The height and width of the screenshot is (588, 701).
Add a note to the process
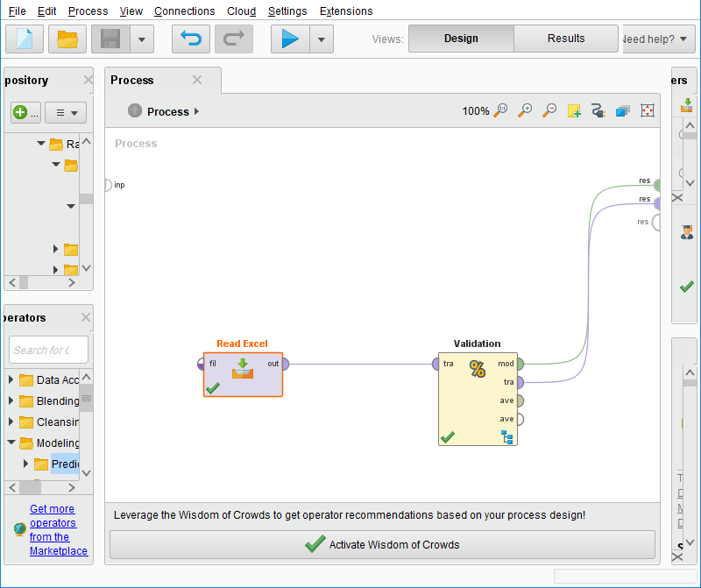[x=574, y=110]
